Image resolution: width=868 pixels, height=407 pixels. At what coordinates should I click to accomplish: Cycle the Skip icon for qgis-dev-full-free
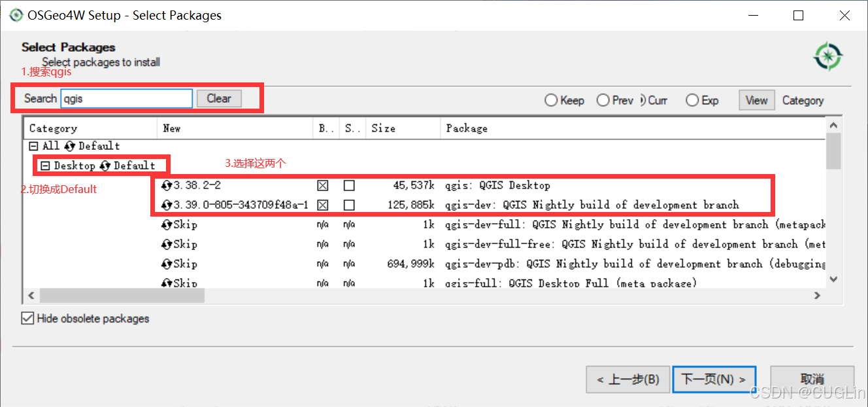coord(167,244)
